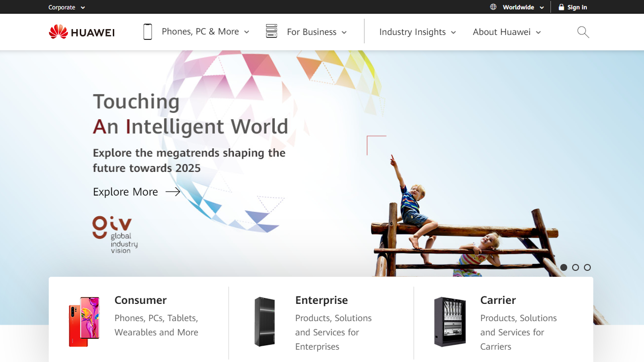
Task: Click the Sign in padlock icon
Action: pyautogui.click(x=561, y=7)
